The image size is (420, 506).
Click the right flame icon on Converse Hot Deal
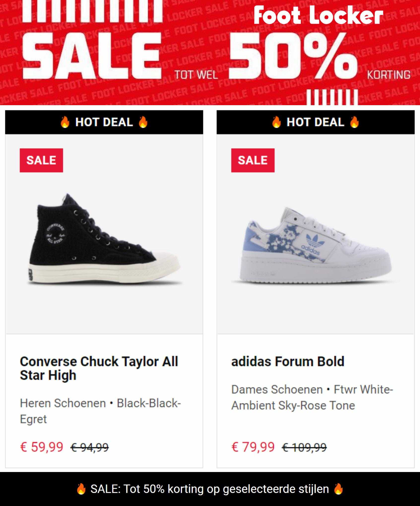pyautogui.click(x=143, y=122)
